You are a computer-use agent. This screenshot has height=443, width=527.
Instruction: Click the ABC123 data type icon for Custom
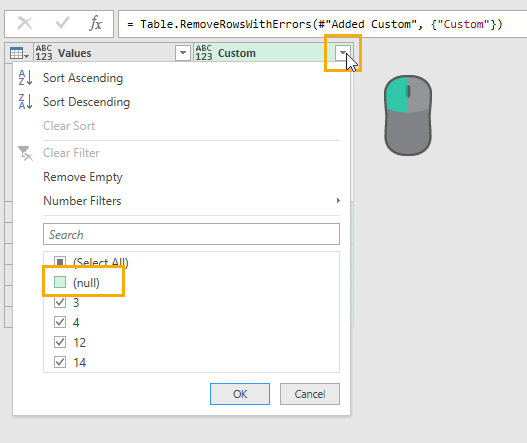click(x=204, y=53)
